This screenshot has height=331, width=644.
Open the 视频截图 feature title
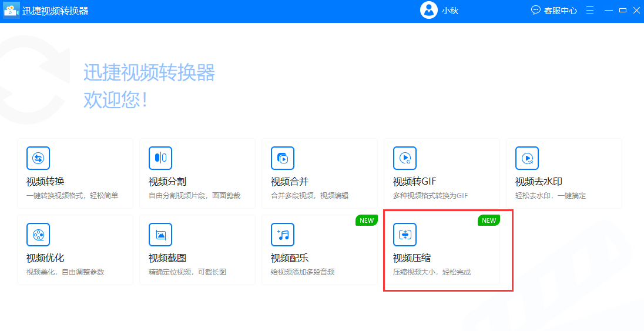[x=167, y=258]
